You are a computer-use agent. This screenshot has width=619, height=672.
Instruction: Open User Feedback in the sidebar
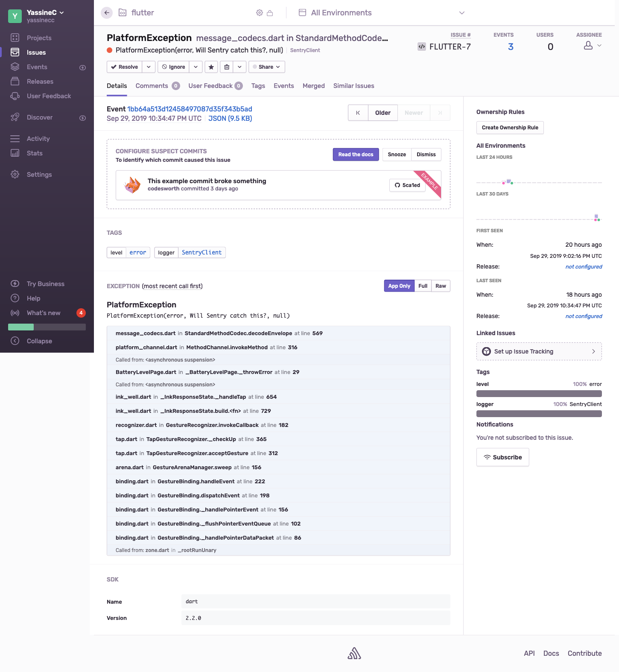[49, 96]
